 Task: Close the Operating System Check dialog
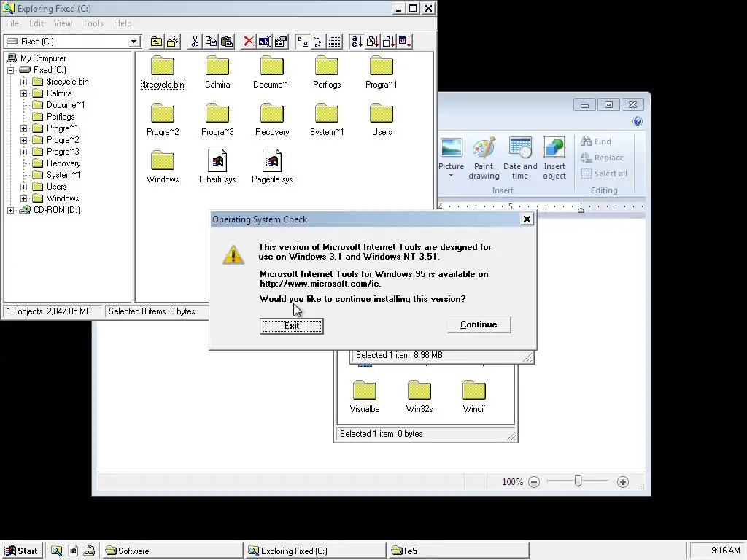coord(527,219)
